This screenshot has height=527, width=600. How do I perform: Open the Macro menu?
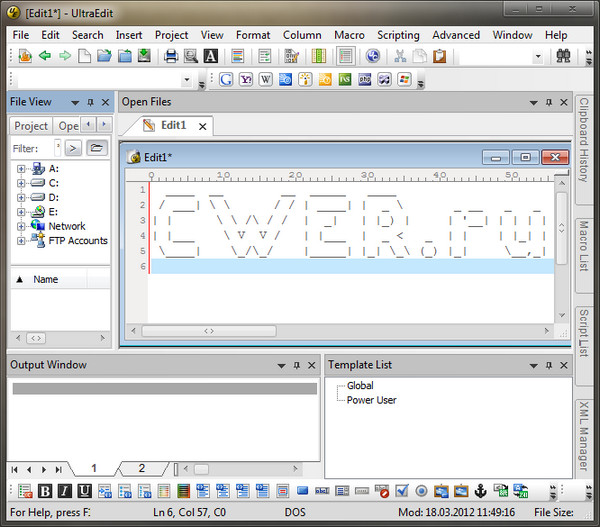point(349,35)
